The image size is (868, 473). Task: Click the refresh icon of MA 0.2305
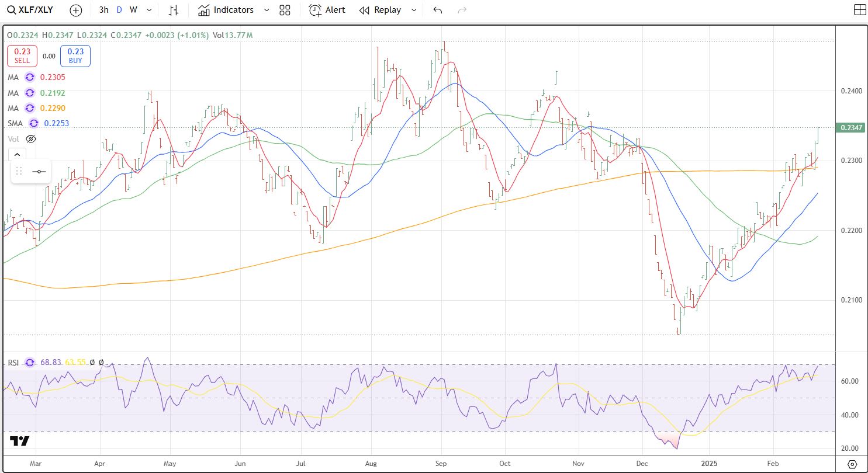pyautogui.click(x=30, y=77)
